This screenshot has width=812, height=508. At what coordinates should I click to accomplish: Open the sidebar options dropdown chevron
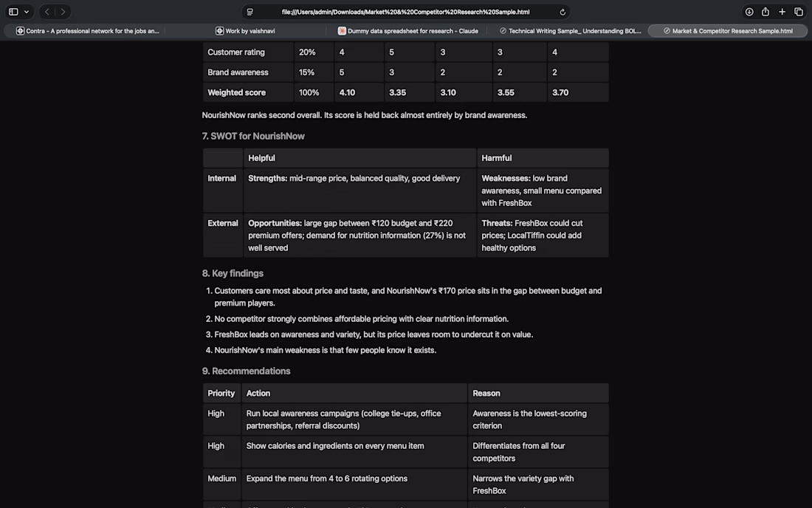pyautogui.click(x=27, y=11)
